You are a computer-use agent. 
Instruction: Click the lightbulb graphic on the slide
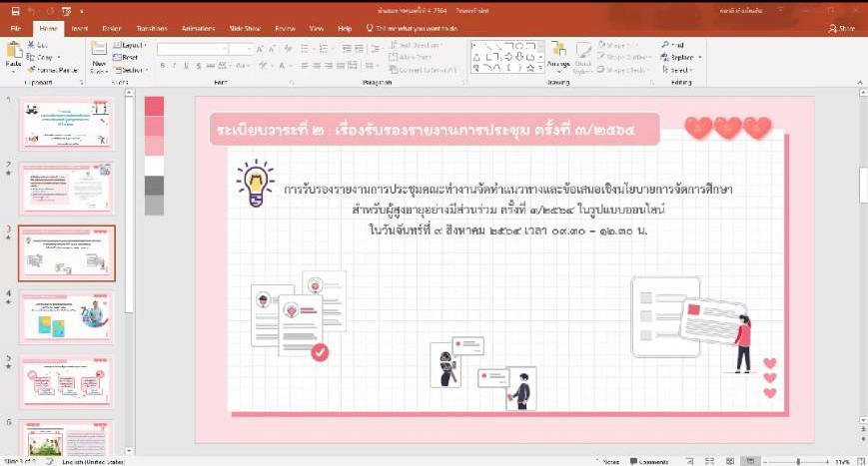[255, 184]
